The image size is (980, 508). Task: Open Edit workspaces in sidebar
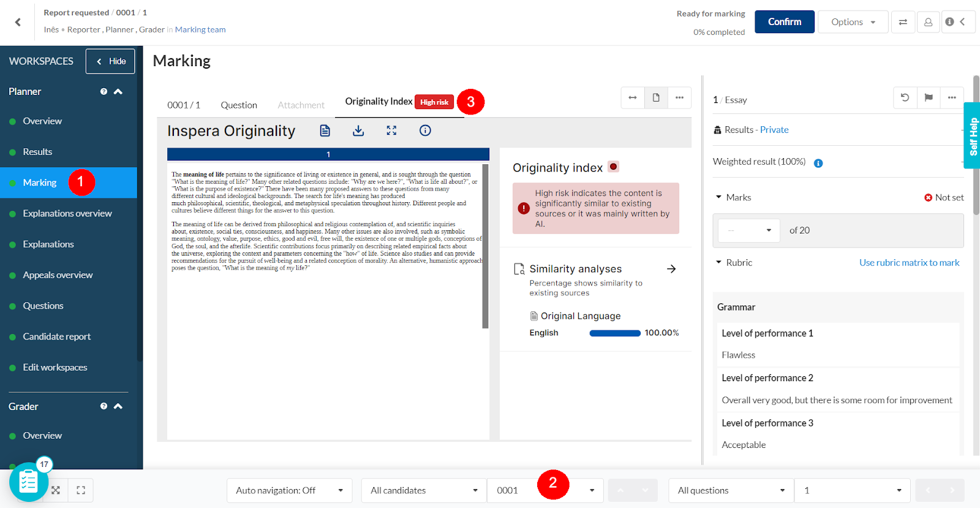[55, 367]
